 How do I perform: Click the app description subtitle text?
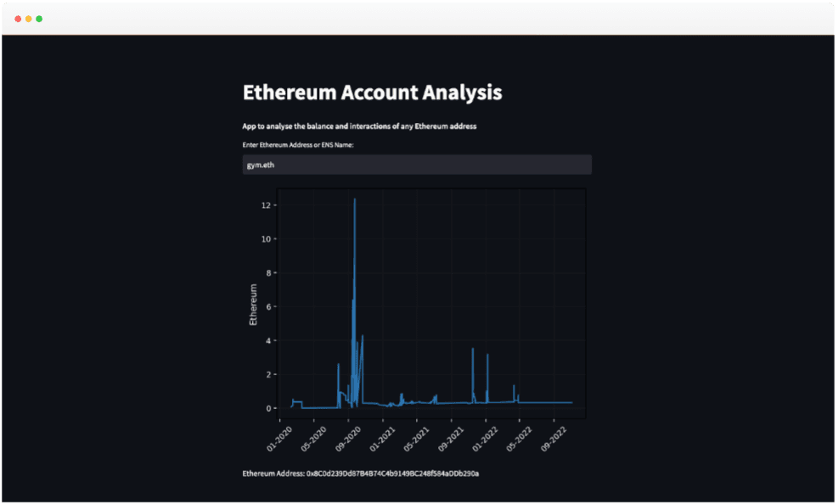pyautogui.click(x=359, y=126)
